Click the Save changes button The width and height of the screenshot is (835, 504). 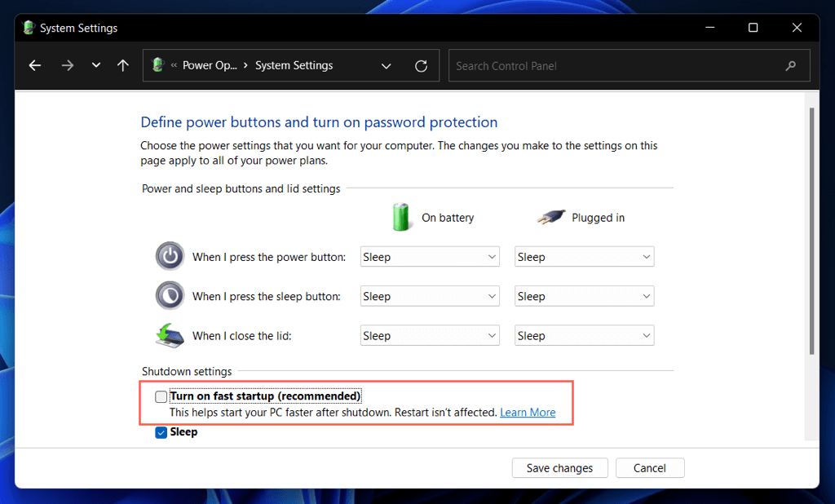point(559,468)
